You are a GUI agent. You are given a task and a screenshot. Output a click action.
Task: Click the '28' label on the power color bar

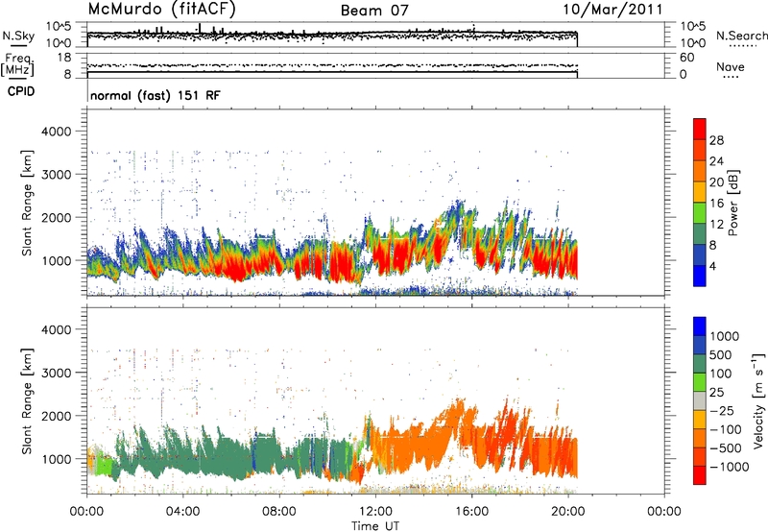click(716, 140)
